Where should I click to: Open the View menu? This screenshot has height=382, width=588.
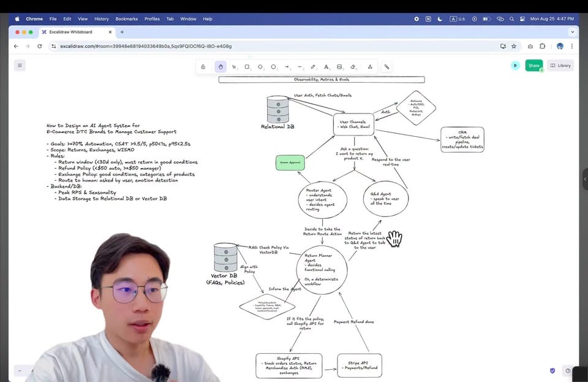tap(83, 19)
